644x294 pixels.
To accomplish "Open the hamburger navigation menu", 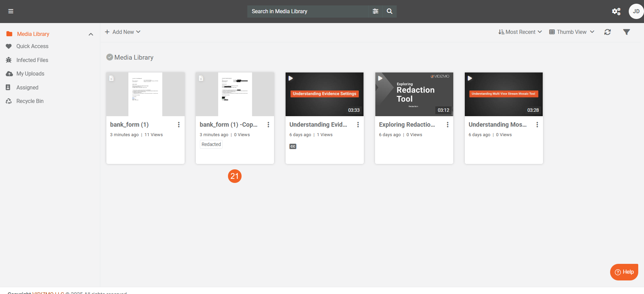I will [11, 11].
